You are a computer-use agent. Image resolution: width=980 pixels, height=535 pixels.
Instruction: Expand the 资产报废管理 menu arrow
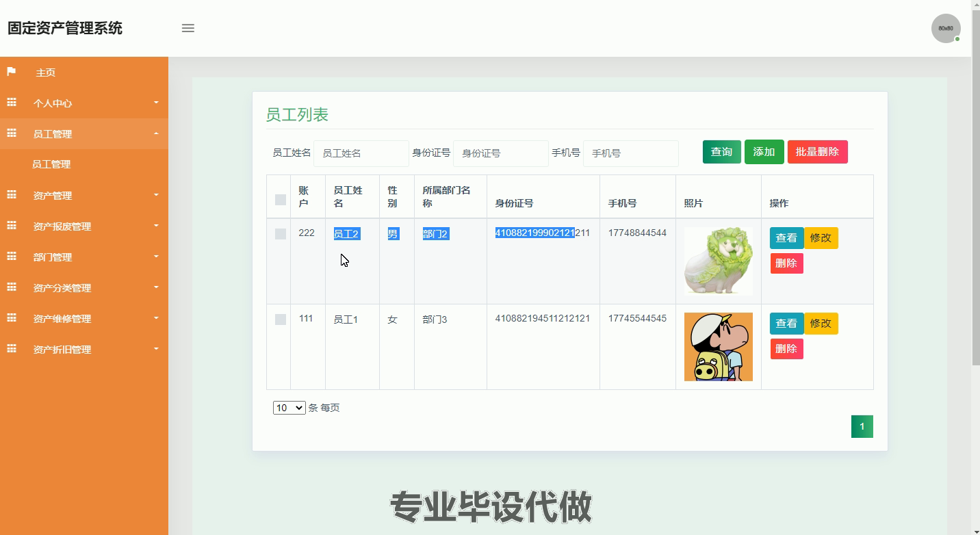pyautogui.click(x=156, y=226)
